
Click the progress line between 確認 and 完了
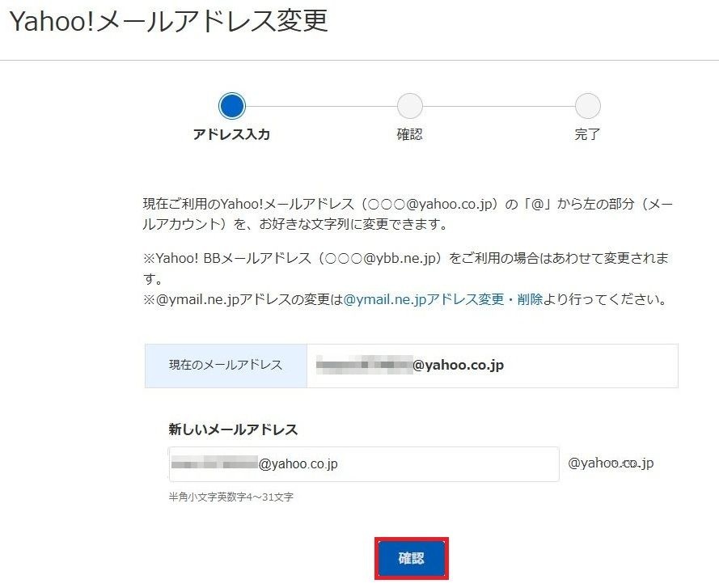pyautogui.click(x=499, y=106)
